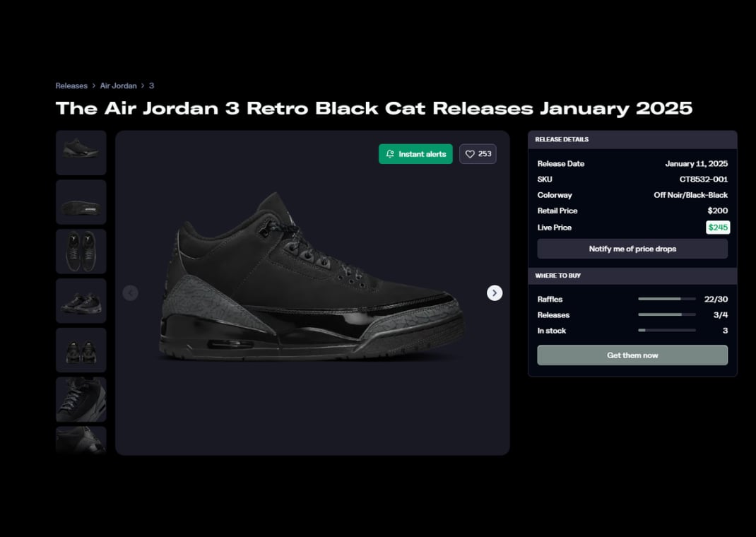The height and width of the screenshot is (537, 756).
Task: Select the angled pair thumbnail
Action: (81, 300)
